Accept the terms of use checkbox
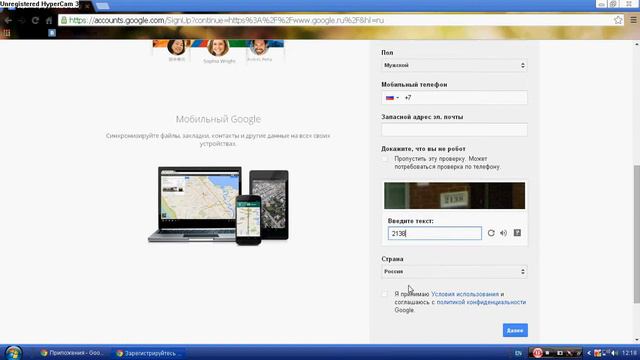 pos(385,294)
